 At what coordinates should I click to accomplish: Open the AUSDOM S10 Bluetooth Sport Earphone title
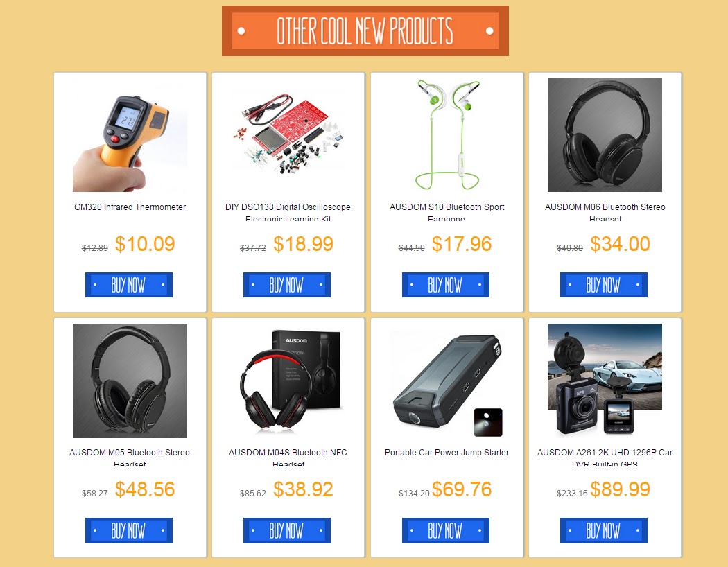pos(447,212)
